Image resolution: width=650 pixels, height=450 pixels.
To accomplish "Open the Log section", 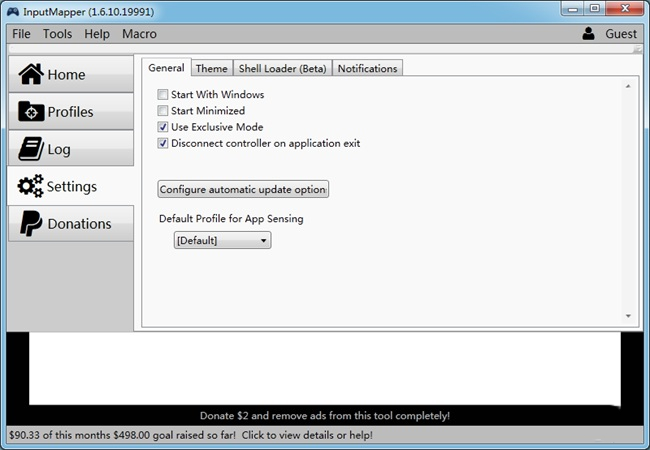I will [71, 149].
